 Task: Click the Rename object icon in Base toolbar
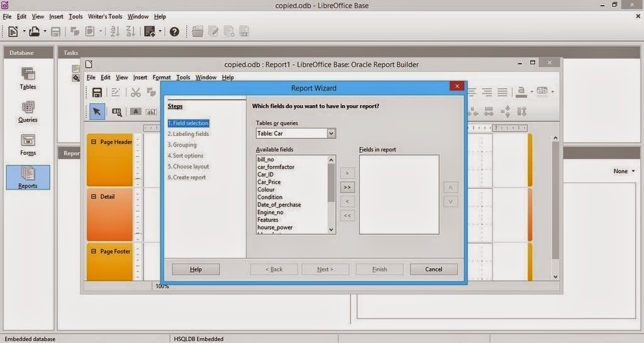pos(245,31)
